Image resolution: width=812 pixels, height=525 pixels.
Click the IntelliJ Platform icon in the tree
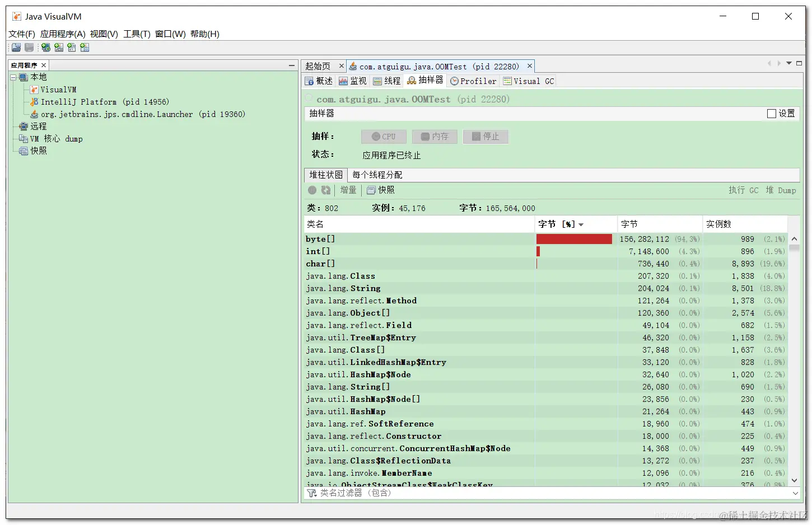(34, 102)
